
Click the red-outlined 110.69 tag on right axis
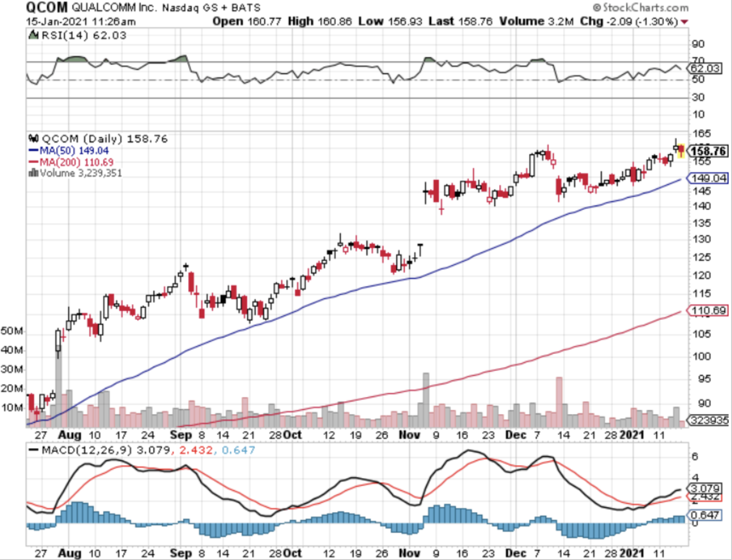pos(708,310)
